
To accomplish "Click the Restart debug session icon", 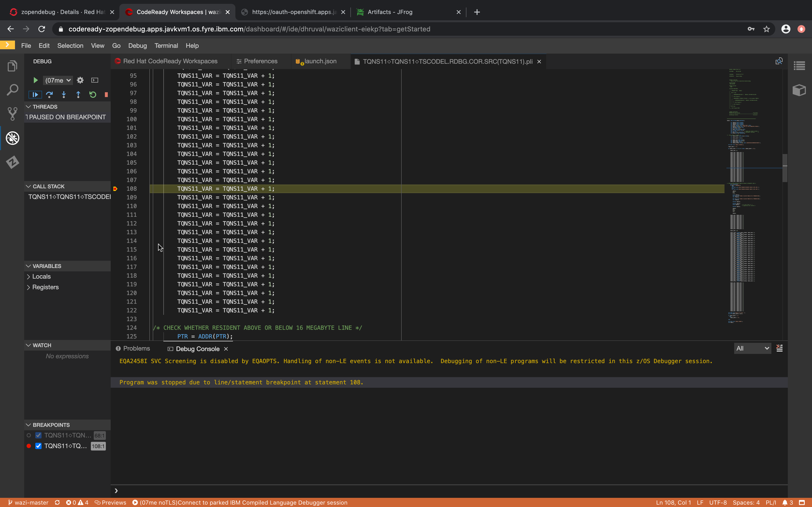I will tap(93, 95).
